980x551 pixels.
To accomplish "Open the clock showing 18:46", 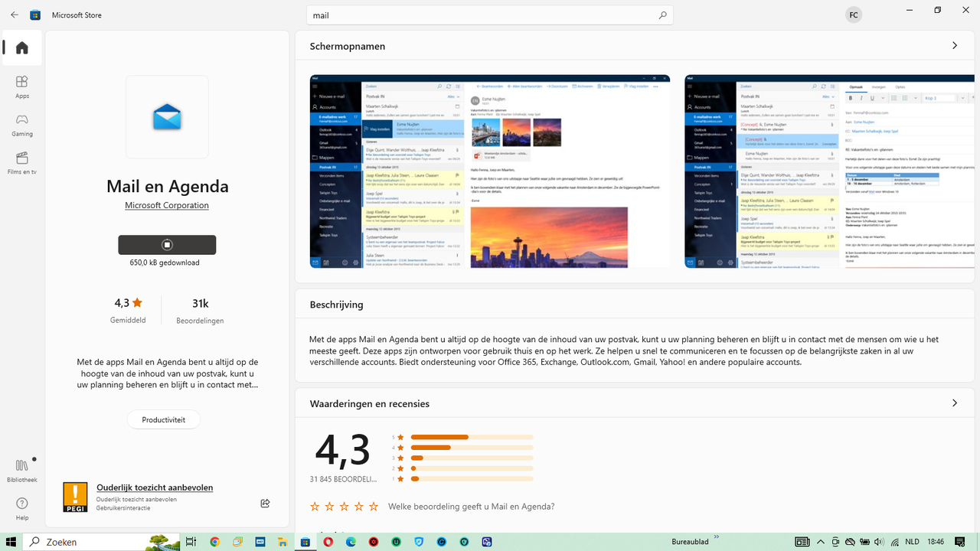I will point(936,542).
